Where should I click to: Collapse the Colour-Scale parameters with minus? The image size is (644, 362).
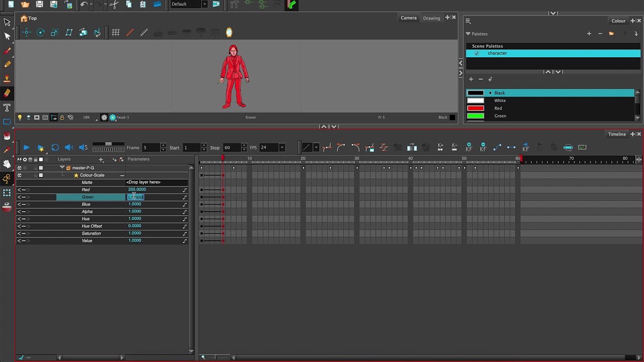point(122,175)
